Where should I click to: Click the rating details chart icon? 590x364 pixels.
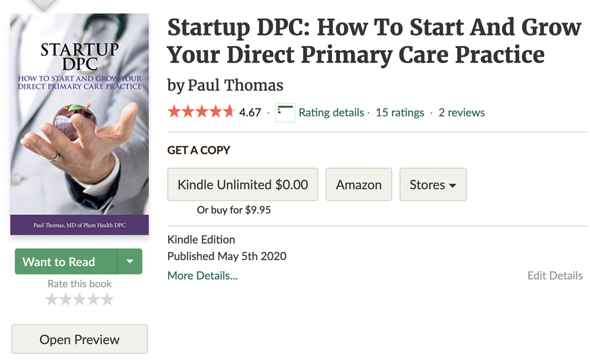pyautogui.click(x=285, y=112)
